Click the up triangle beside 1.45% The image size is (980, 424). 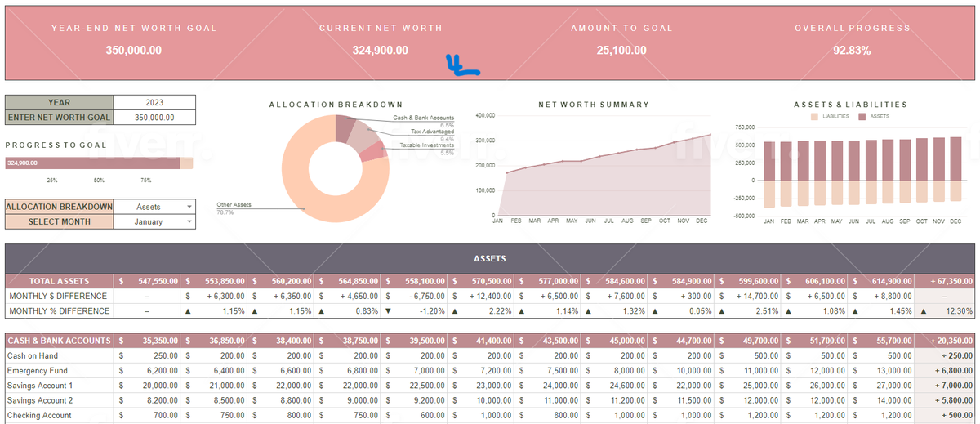tap(856, 311)
